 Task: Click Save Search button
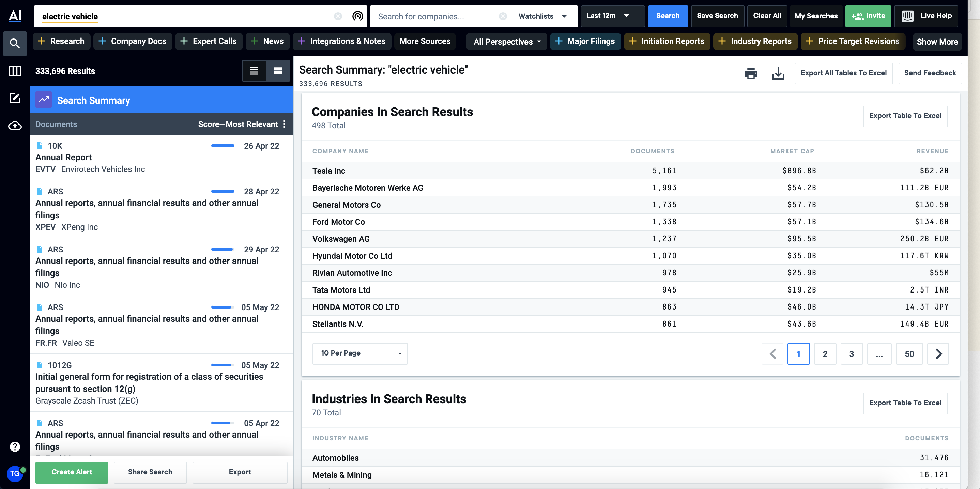click(x=717, y=16)
